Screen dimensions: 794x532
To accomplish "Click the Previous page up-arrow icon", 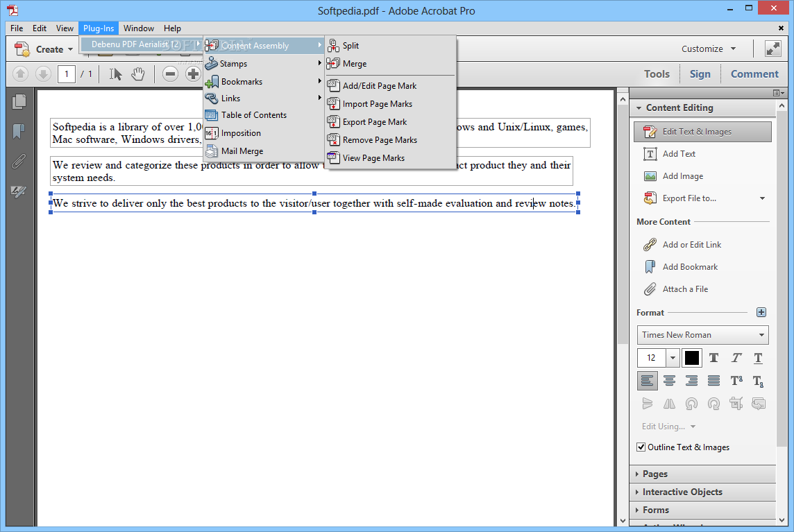I will pos(20,74).
